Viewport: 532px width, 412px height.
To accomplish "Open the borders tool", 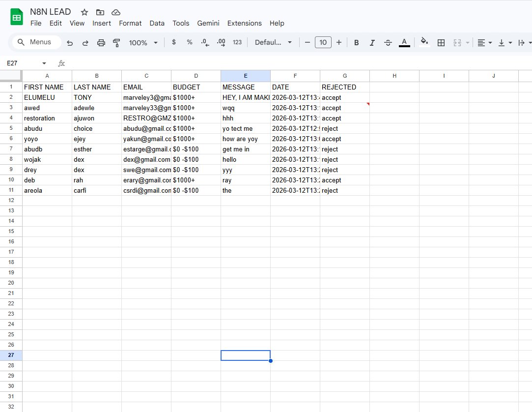I will click(x=441, y=42).
